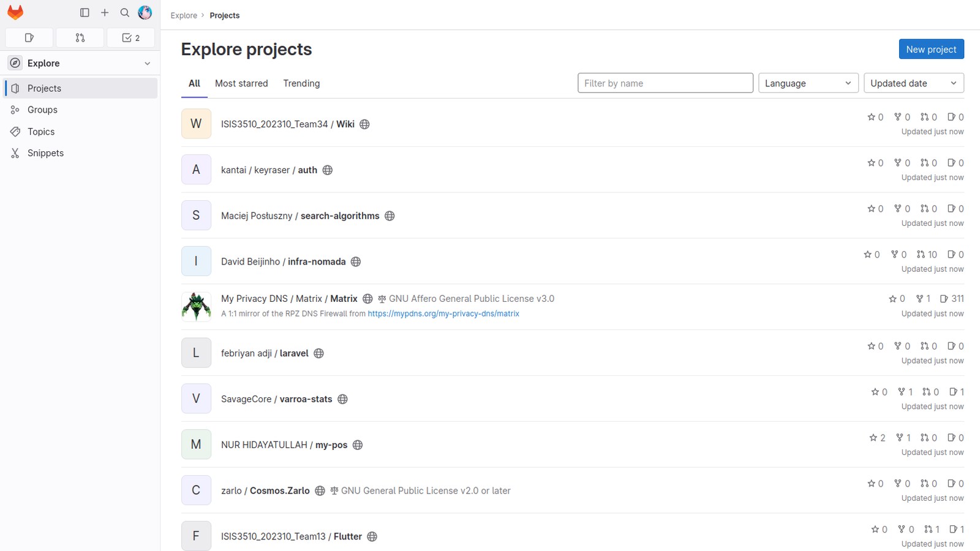Expand the Explore context dropdown
The height and width of the screenshot is (551, 980).
(x=80, y=63)
